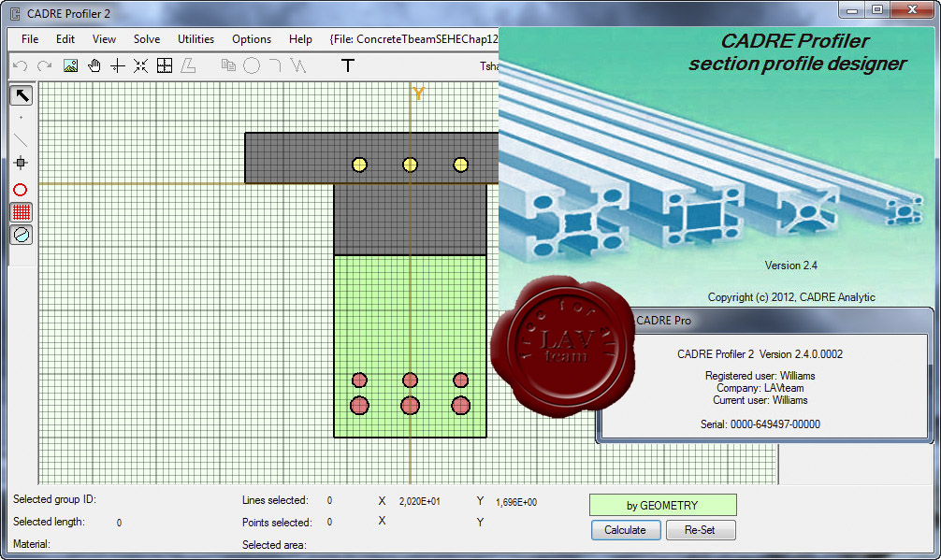The width and height of the screenshot is (941, 560).
Task: Open the Edit menu
Action: (65, 39)
